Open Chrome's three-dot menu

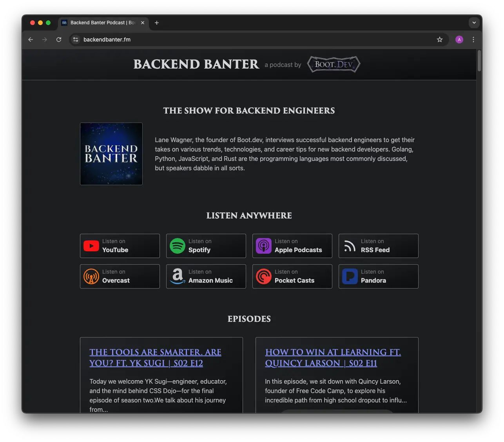(473, 40)
